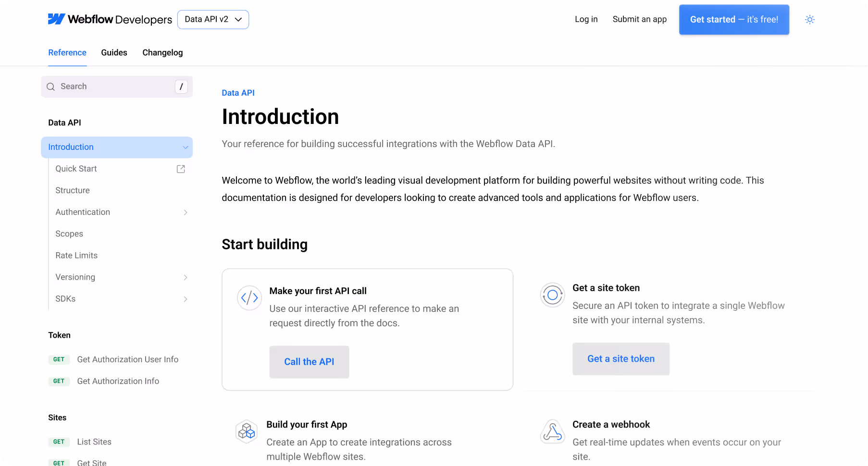The width and height of the screenshot is (868, 466).
Task: Open the Changelog tab
Action: click(x=162, y=53)
